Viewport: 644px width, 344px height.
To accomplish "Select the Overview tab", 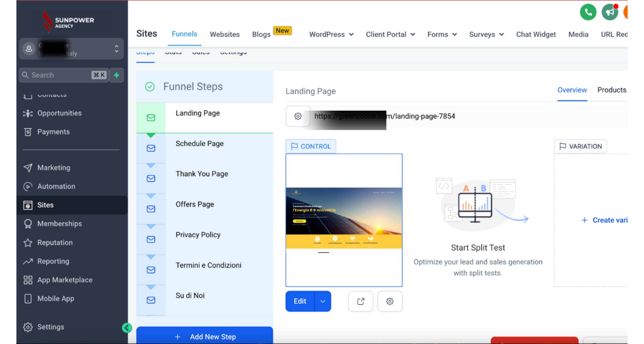I will pyautogui.click(x=572, y=90).
